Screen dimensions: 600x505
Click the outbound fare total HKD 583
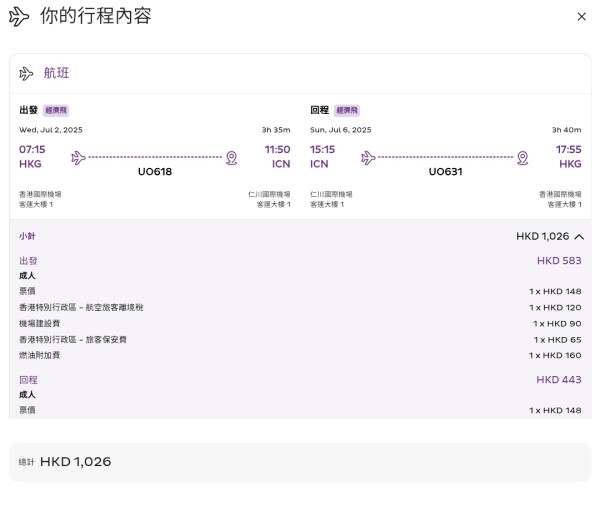pos(558,261)
